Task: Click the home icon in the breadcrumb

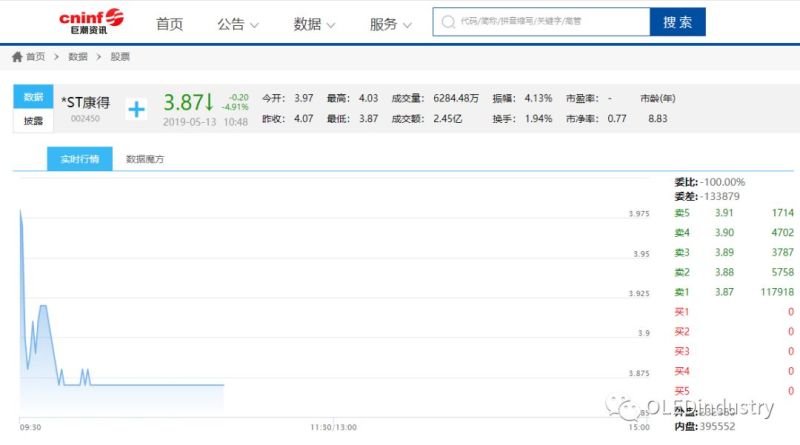Action: pyautogui.click(x=17, y=57)
